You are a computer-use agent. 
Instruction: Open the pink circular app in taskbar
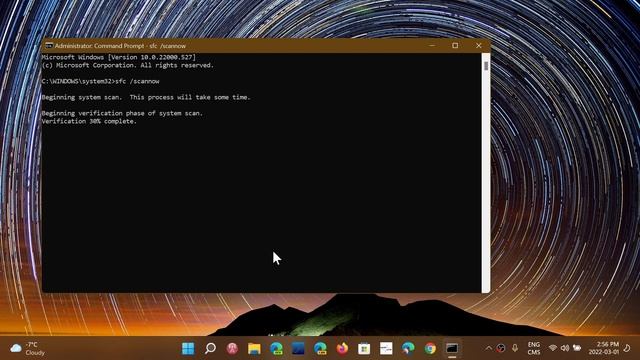pyautogui.click(x=232, y=349)
